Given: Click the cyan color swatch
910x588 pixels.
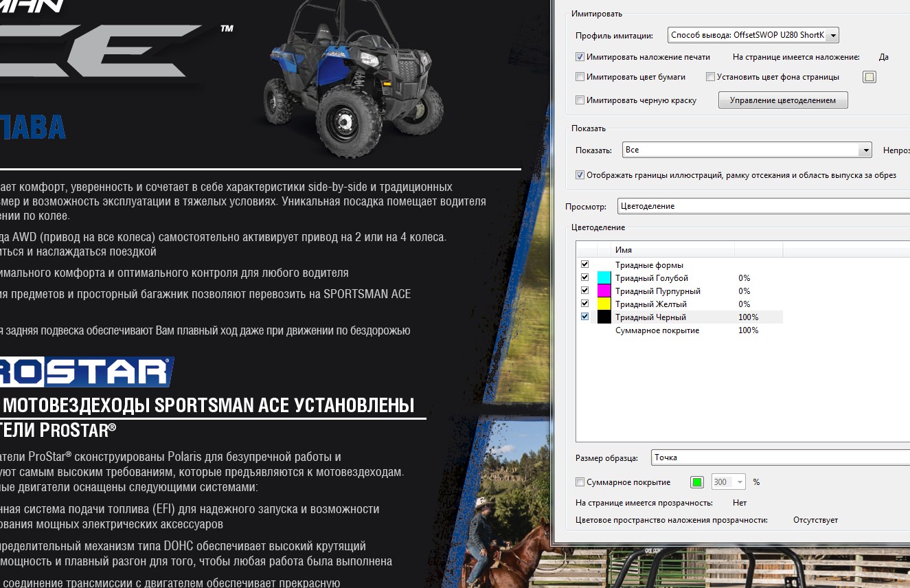Looking at the screenshot, I should [604, 278].
